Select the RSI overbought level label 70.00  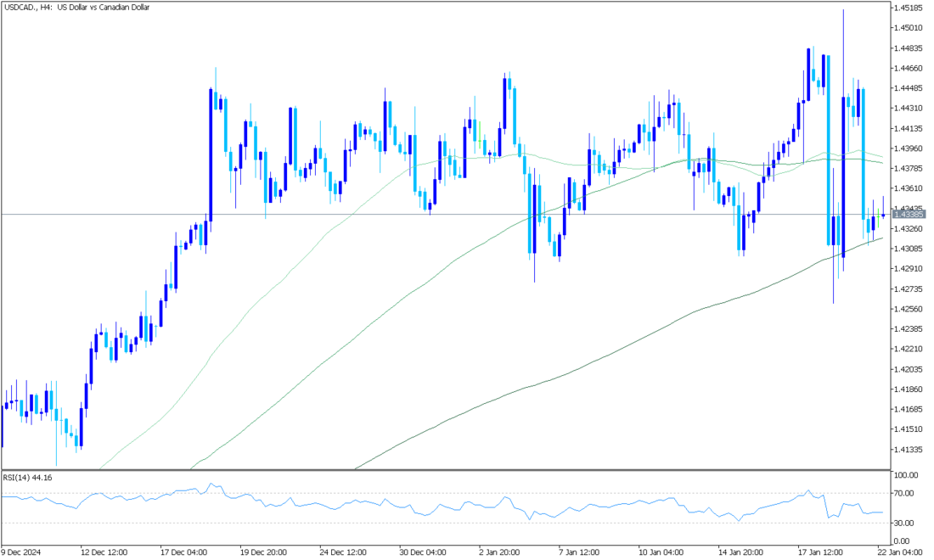(x=904, y=493)
